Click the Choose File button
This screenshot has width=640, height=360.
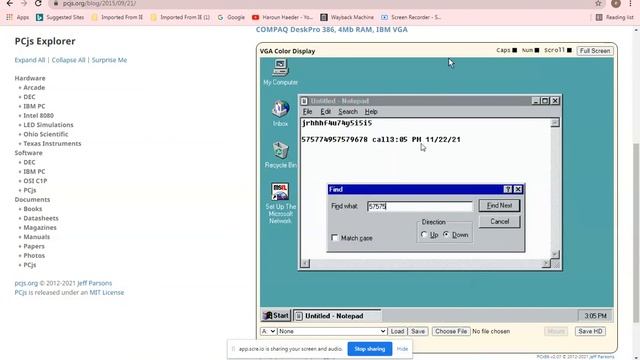click(451, 331)
